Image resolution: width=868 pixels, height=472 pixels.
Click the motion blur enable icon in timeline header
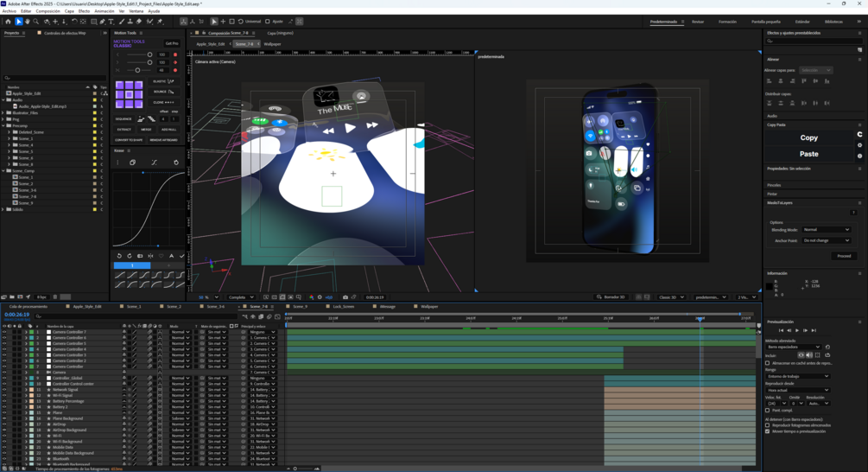tap(269, 317)
